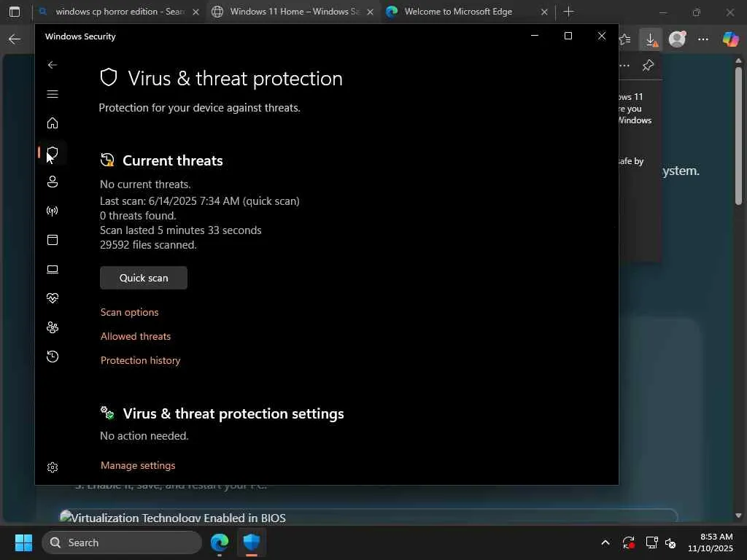Screen dimensions: 747x560
Task: Open Microsoft Edge from taskbar
Action: point(220,542)
